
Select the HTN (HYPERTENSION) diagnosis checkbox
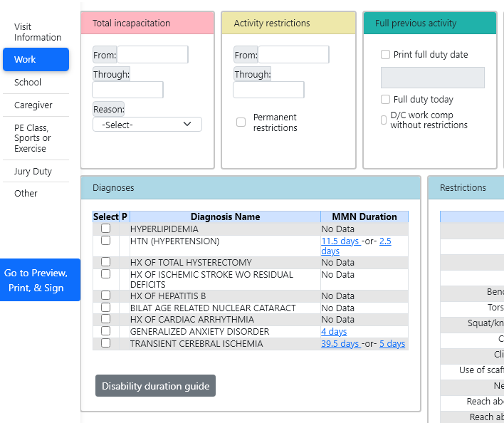pos(105,241)
